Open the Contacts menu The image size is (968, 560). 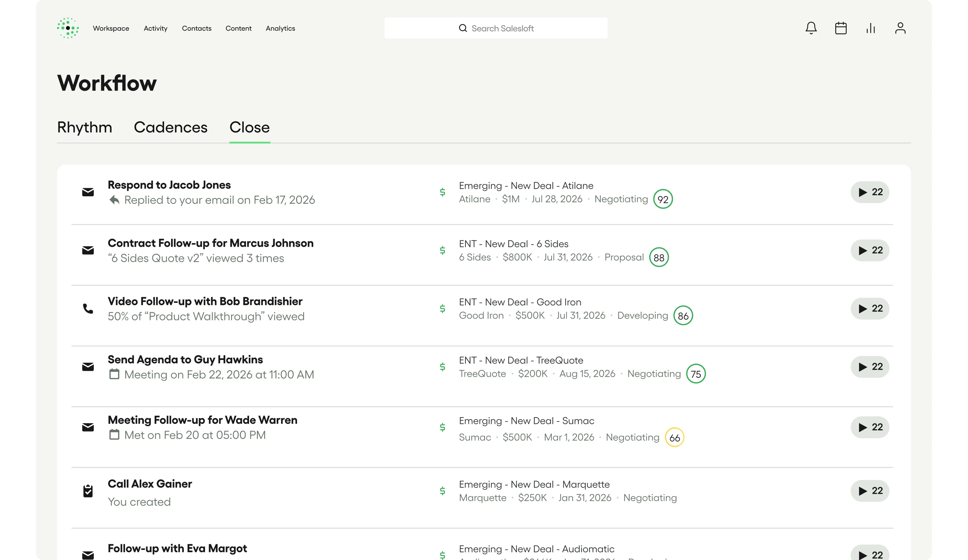click(197, 29)
